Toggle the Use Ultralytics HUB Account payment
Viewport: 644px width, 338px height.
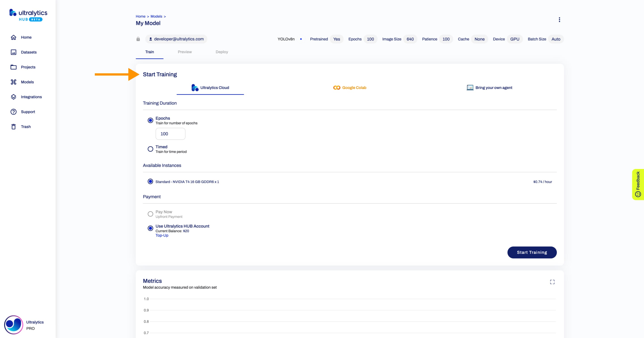pos(150,228)
